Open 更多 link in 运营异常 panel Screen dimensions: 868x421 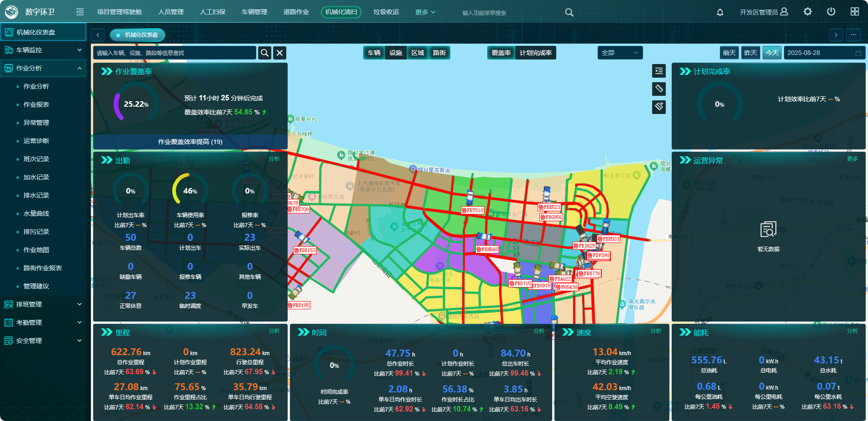852,159
